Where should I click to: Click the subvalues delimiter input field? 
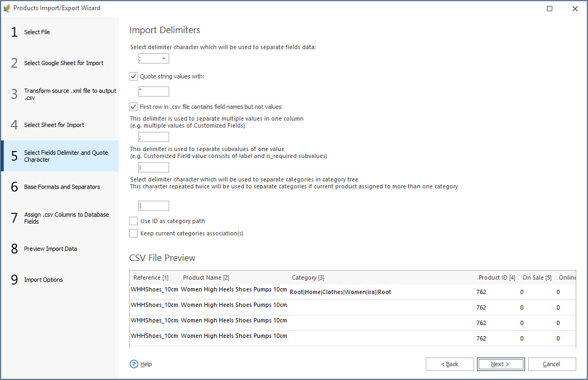click(154, 167)
